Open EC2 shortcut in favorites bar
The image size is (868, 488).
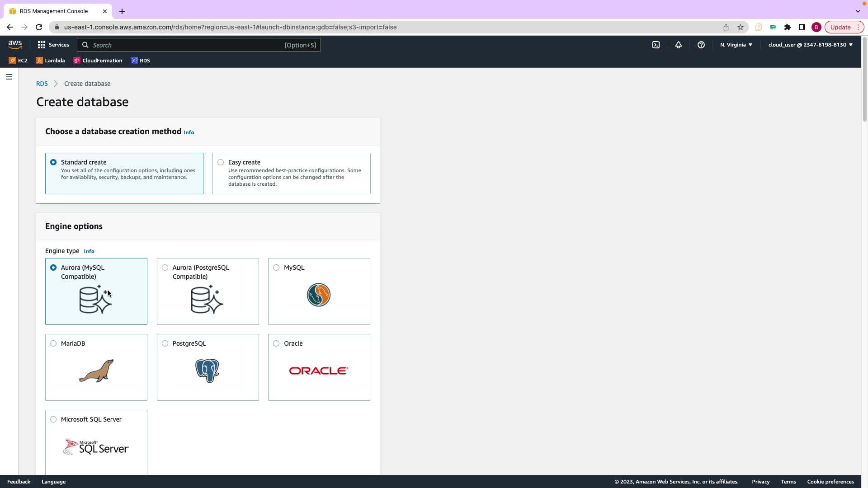(x=18, y=61)
